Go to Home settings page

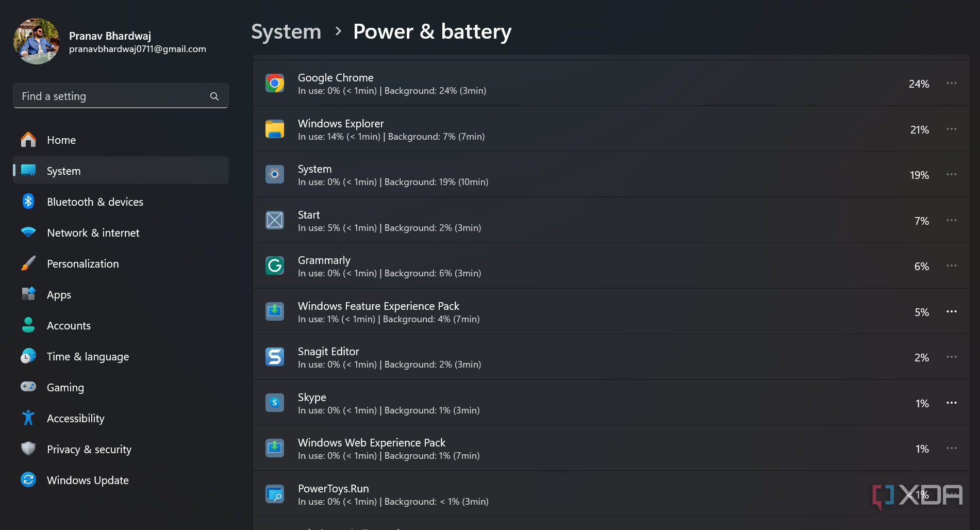click(121, 140)
